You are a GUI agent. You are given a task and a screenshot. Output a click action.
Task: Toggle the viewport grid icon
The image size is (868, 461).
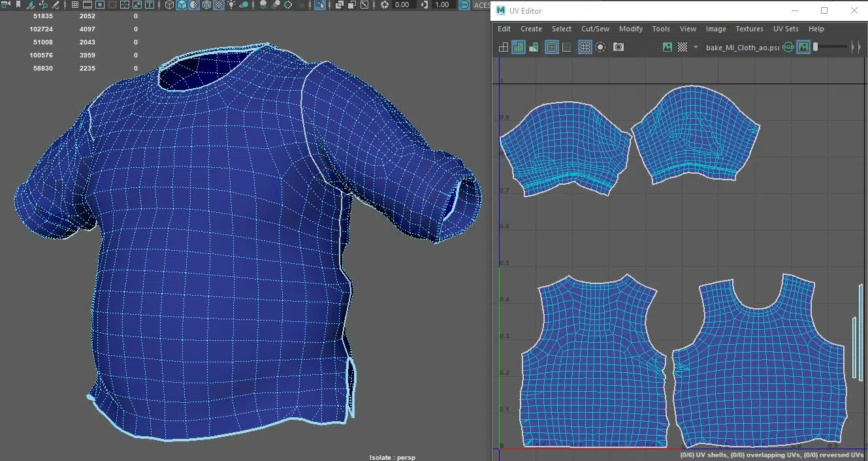coord(75,5)
